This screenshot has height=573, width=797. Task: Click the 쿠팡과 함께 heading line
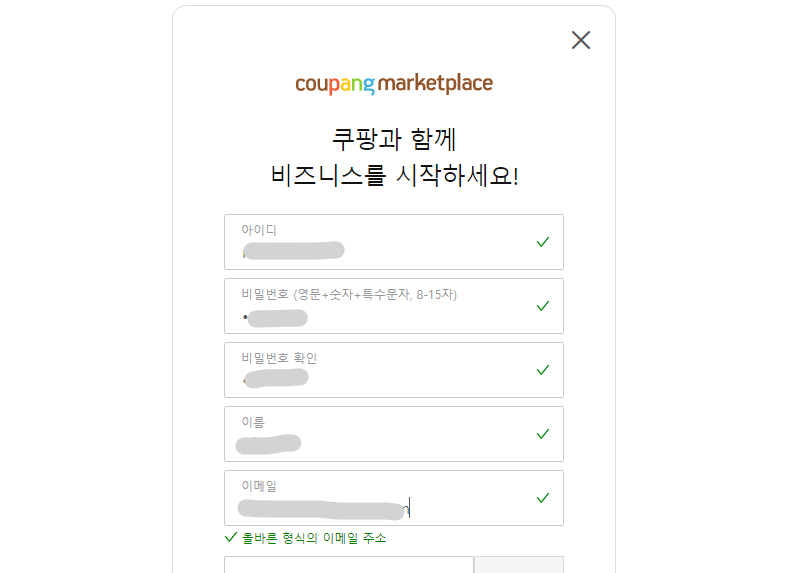pyautogui.click(x=394, y=138)
